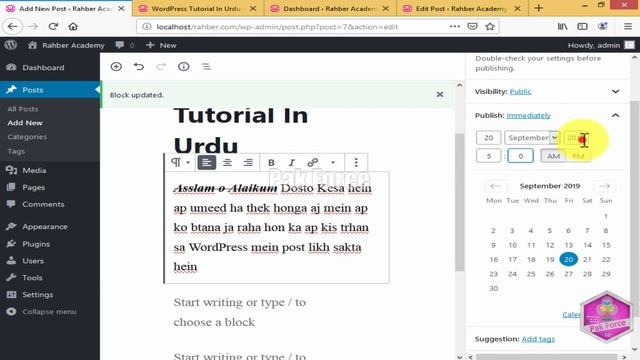Image resolution: width=640 pixels, height=360 pixels.
Task: Click the Add block plus icon
Action: point(116,67)
